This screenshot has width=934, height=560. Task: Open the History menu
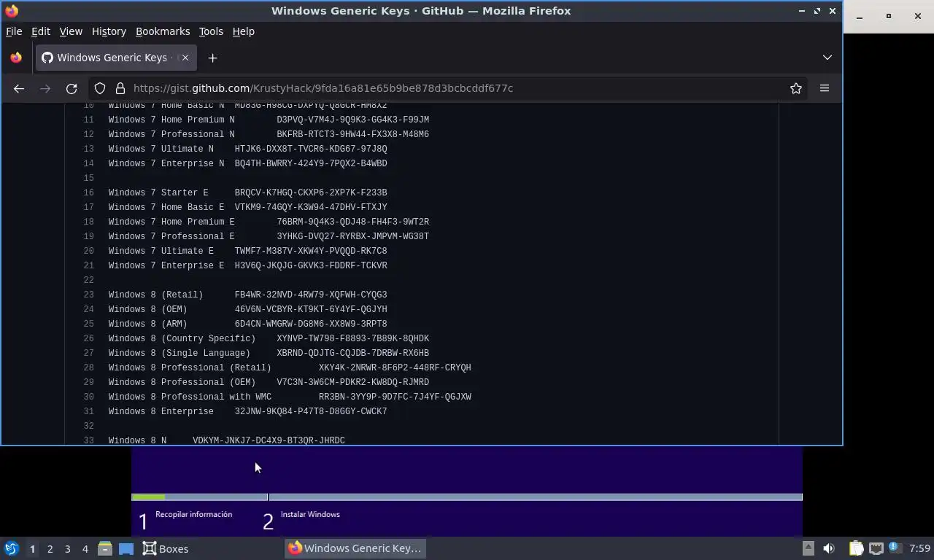(x=109, y=31)
